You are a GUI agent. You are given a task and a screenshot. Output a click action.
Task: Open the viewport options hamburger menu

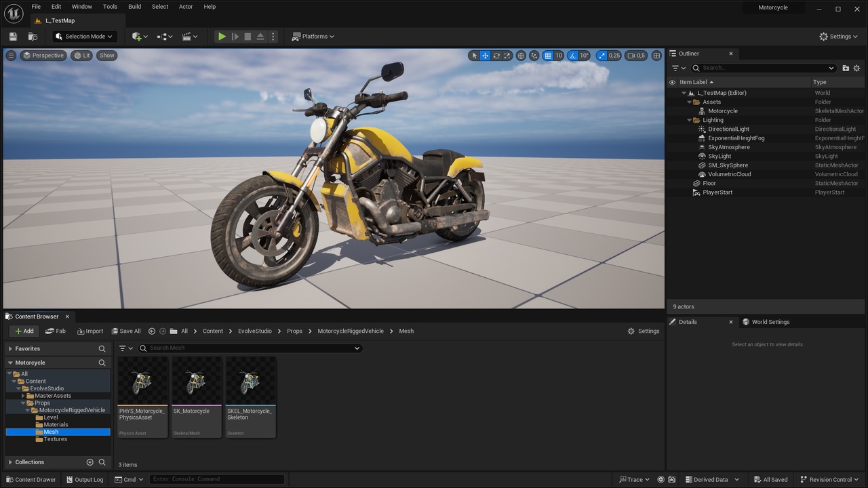pyautogui.click(x=11, y=56)
